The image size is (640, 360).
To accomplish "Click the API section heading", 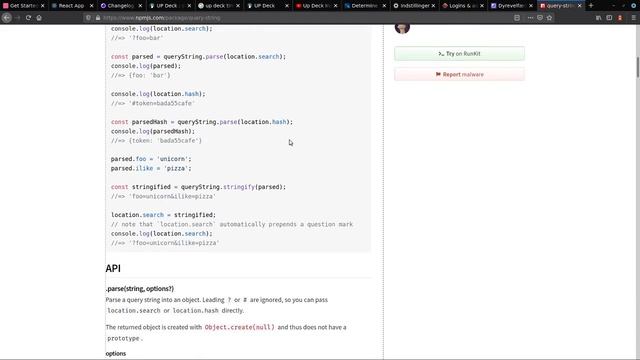I will tap(113, 269).
